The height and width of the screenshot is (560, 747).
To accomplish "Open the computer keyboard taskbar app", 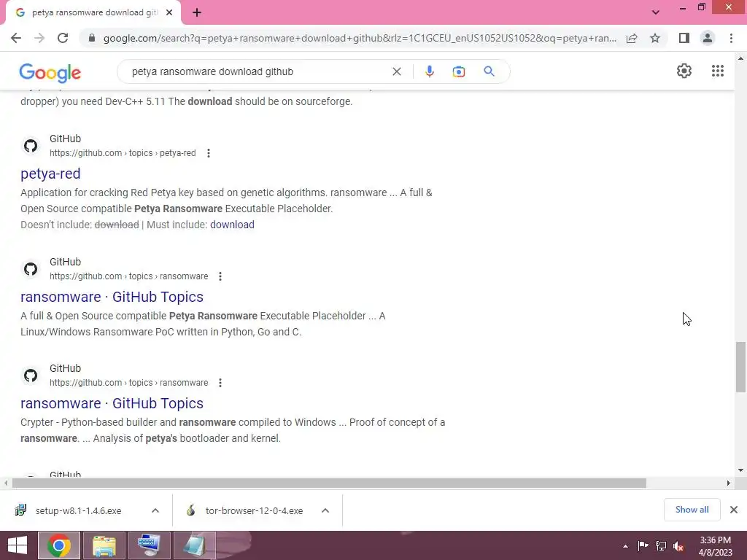I will [x=149, y=545].
